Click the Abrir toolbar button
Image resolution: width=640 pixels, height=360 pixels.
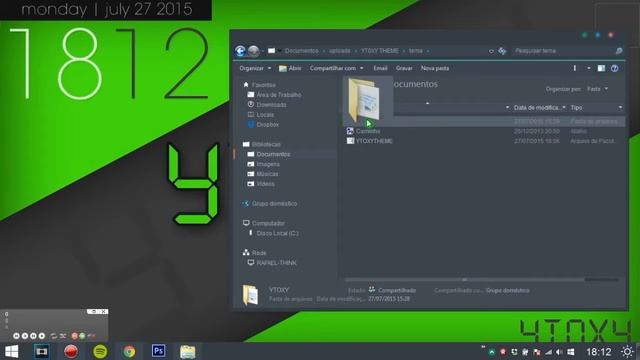[x=290, y=68]
